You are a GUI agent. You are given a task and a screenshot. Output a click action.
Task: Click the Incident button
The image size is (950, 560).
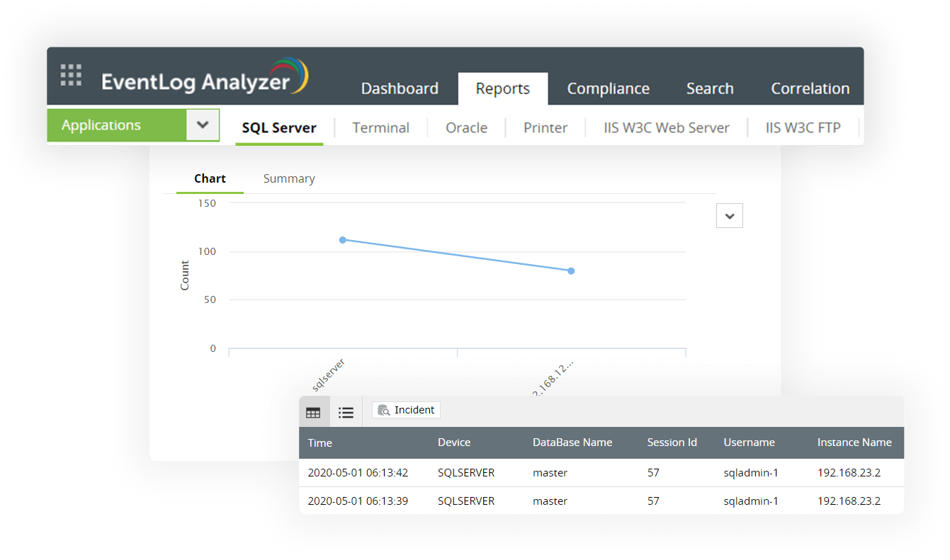point(406,410)
